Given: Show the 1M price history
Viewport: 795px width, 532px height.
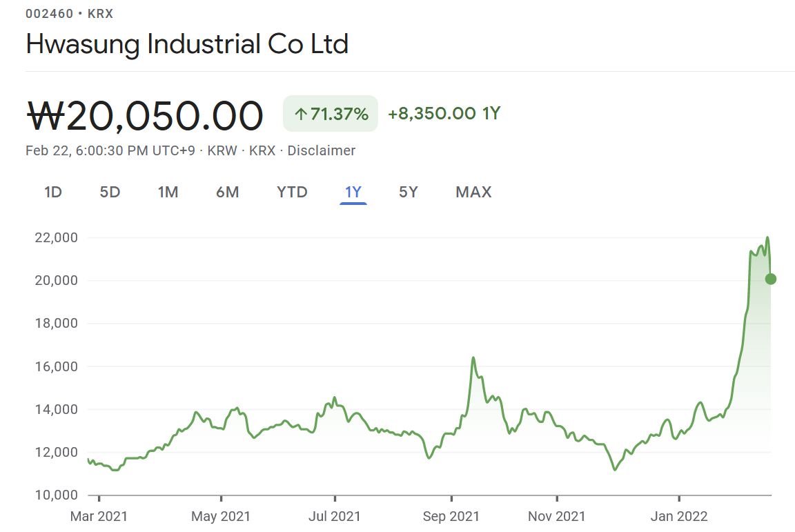Looking at the screenshot, I should point(168,192).
